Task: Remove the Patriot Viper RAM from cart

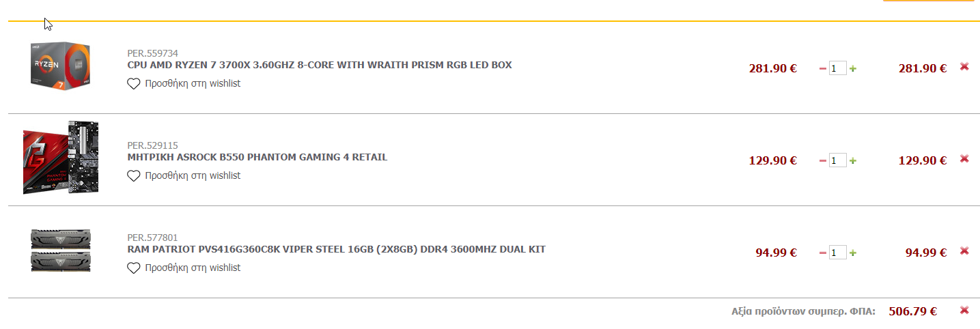Action: [964, 251]
